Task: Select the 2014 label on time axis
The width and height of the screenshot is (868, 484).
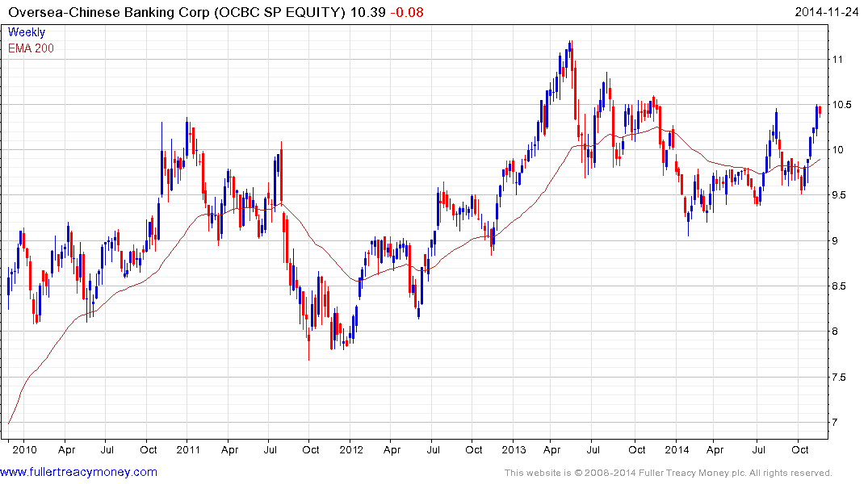Action: [x=677, y=449]
